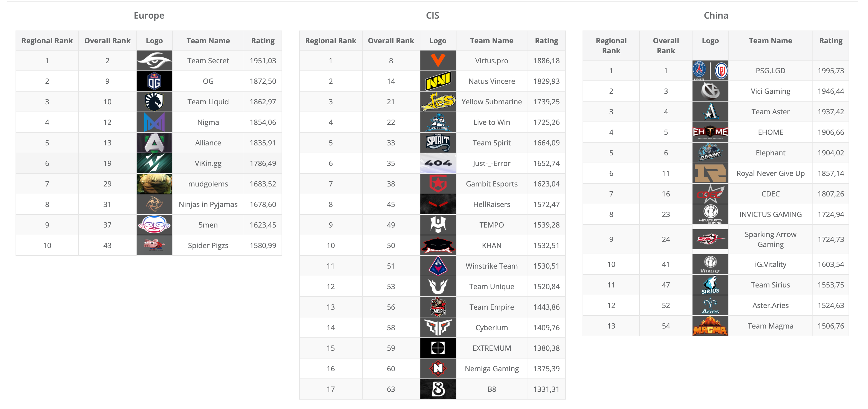Screen dimensions: 868x409
Task: Click the Team Liquid logo
Action: click(154, 102)
